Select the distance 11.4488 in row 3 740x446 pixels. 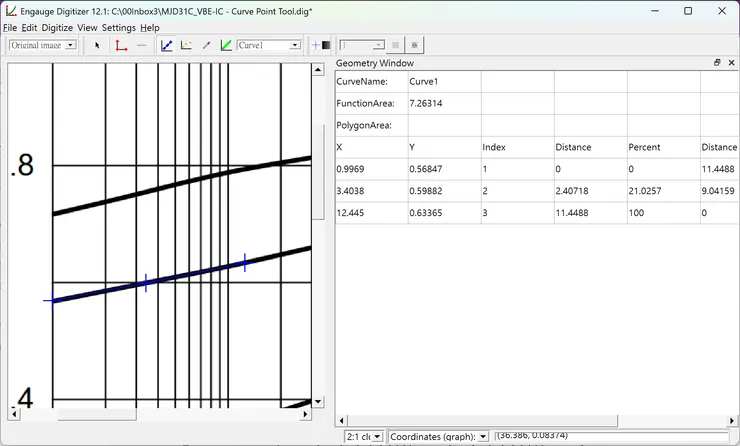(x=590, y=213)
